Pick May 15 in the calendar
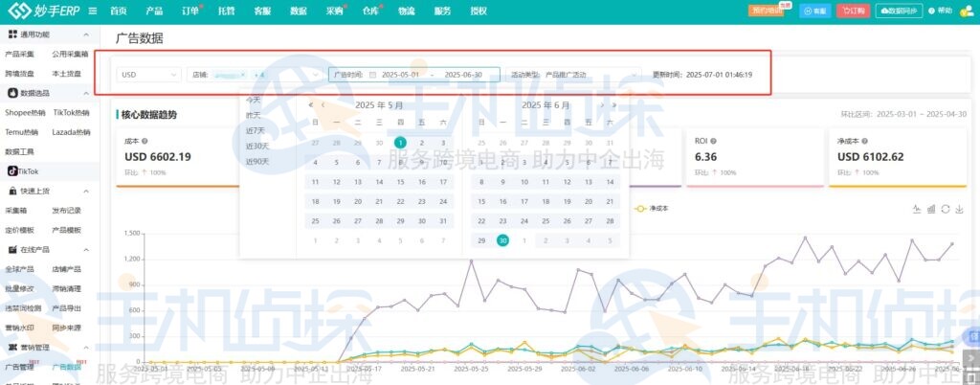Screen dimensions: 980x385 pos(401,183)
